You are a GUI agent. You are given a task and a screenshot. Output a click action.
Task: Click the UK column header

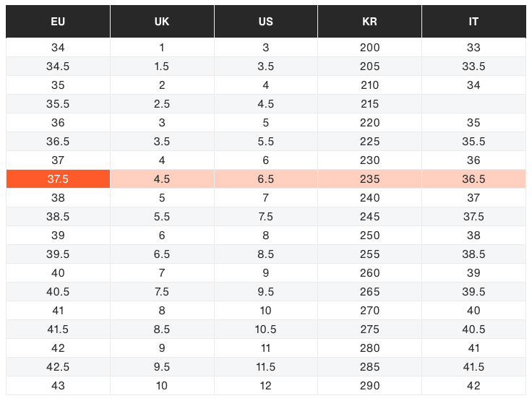coord(162,22)
